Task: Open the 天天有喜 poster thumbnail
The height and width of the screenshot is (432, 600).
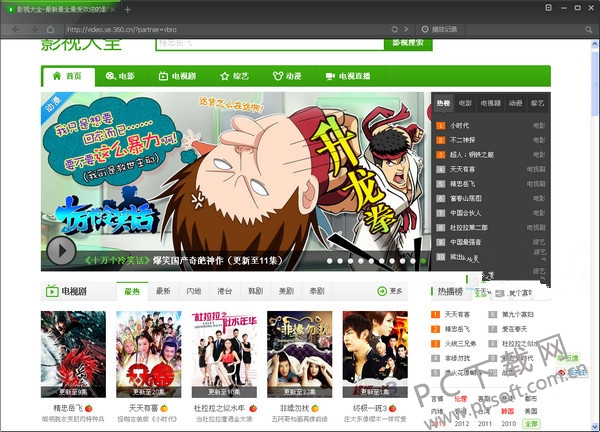Action: pos(148,354)
